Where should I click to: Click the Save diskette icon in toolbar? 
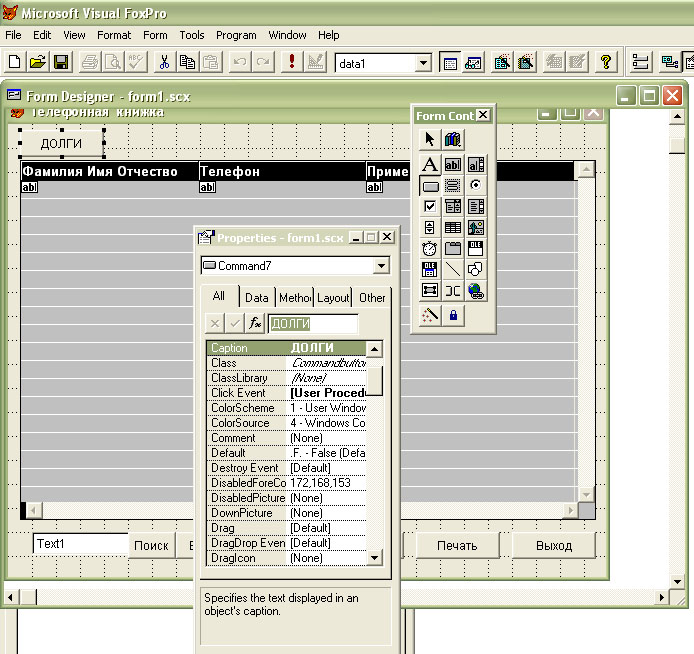tap(61, 62)
